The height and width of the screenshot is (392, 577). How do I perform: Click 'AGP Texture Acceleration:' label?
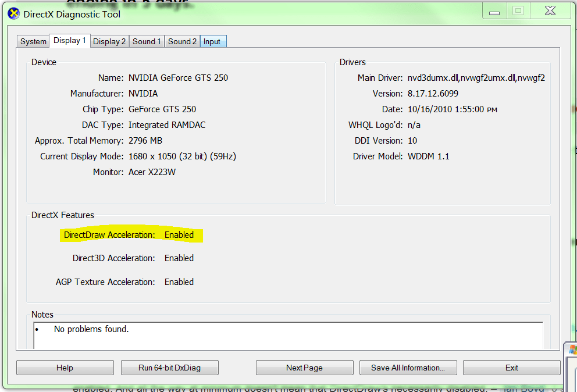[x=105, y=282]
